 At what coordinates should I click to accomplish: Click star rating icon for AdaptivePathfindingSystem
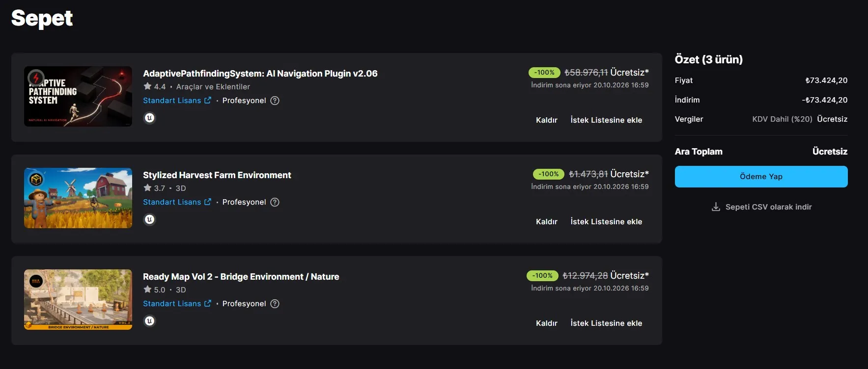click(x=147, y=86)
